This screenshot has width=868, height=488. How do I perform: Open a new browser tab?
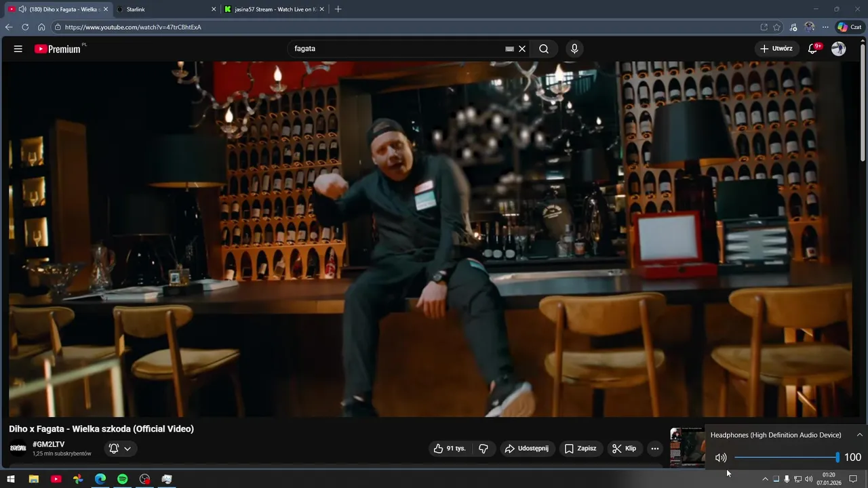point(338,9)
